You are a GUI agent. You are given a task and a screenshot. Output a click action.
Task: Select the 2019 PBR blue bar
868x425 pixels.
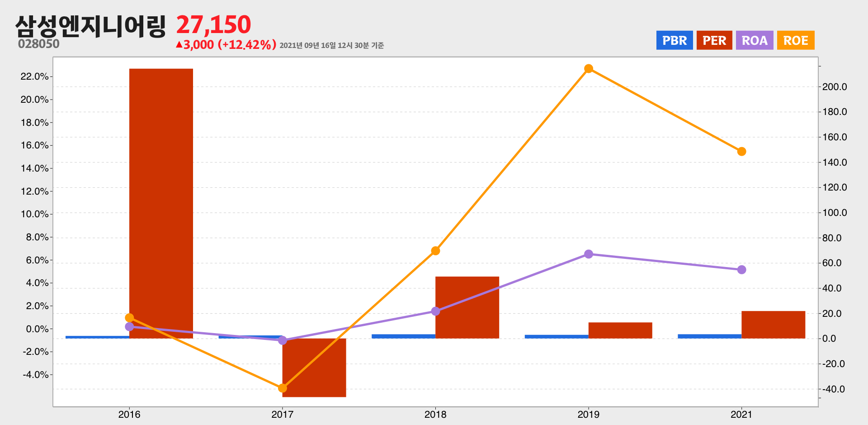tap(557, 337)
